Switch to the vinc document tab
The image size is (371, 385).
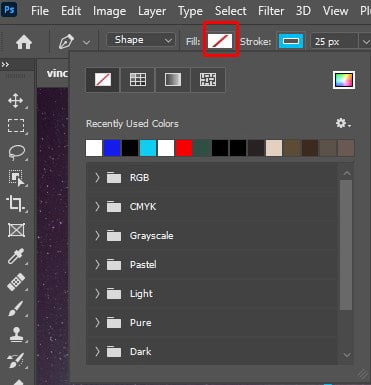(x=53, y=73)
